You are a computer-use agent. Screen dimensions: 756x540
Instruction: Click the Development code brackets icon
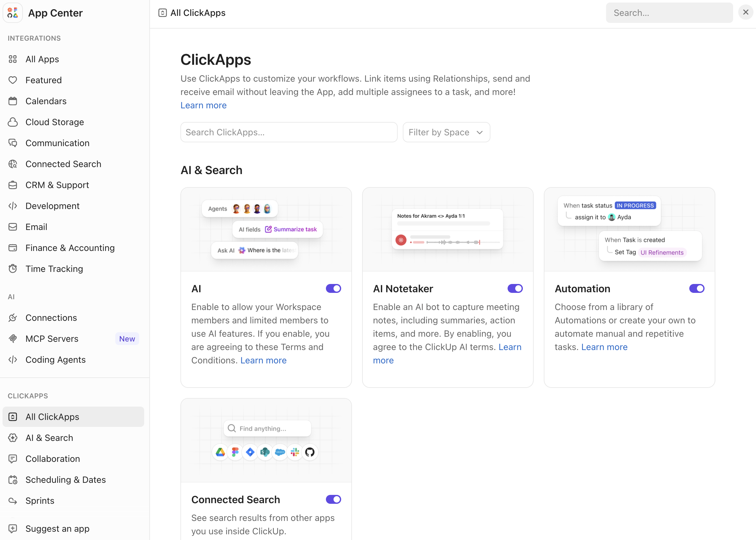click(x=13, y=206)
